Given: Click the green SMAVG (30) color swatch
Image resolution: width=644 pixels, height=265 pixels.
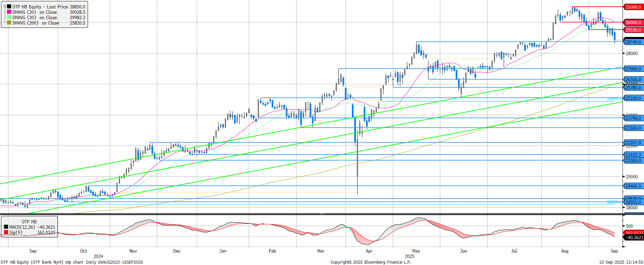Looking at the screenshot, I should pos(9,17).
